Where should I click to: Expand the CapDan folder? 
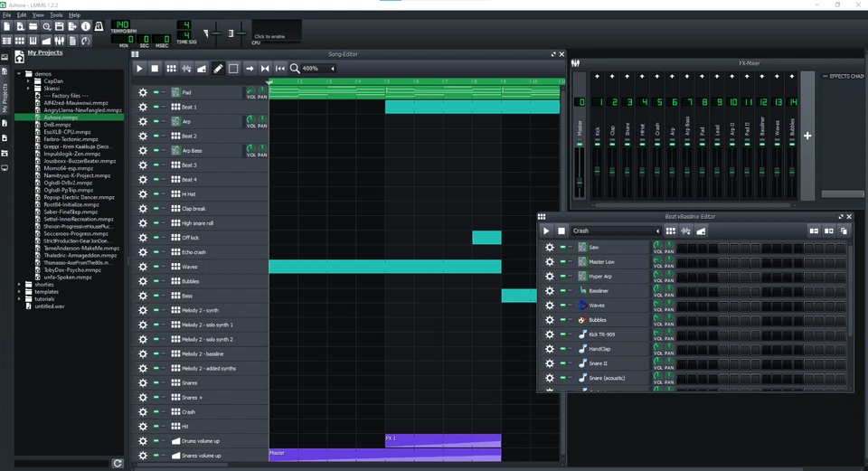(28, 81)
